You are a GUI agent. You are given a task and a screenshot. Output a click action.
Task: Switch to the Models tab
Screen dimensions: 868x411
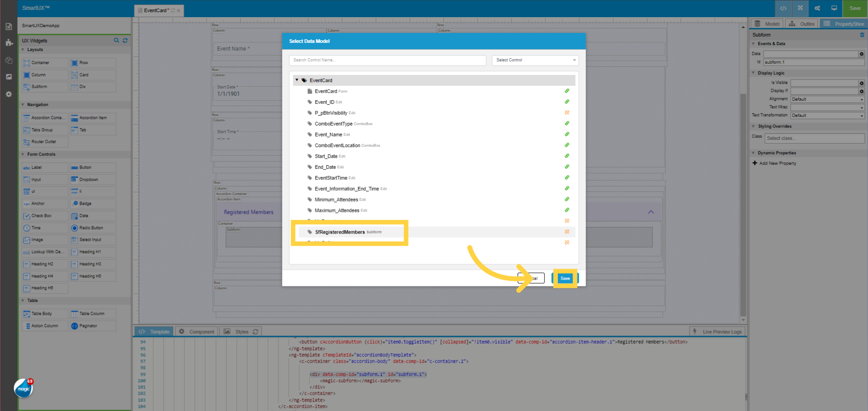click(766, 23)
